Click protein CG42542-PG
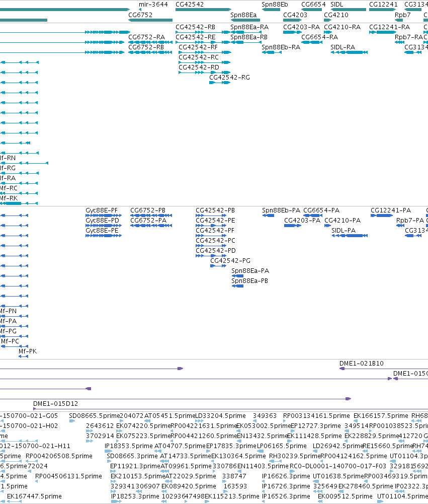This screenshot has height=504, width=428. click(x=218, y=266)
